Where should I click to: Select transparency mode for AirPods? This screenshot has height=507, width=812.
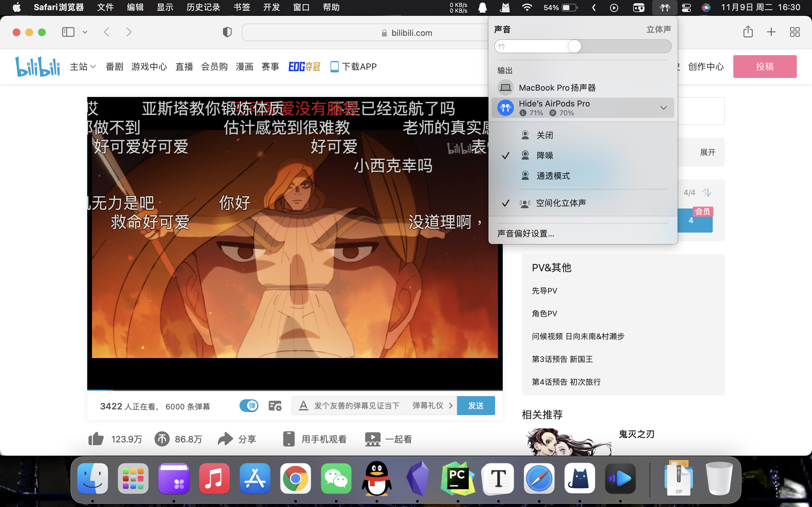click(x=553, y=176)
